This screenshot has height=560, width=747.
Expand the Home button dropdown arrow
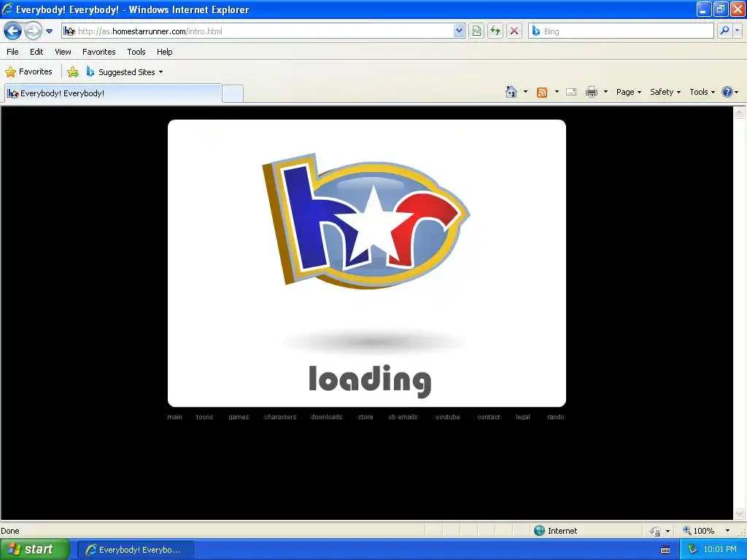click(x=525, y=92)
